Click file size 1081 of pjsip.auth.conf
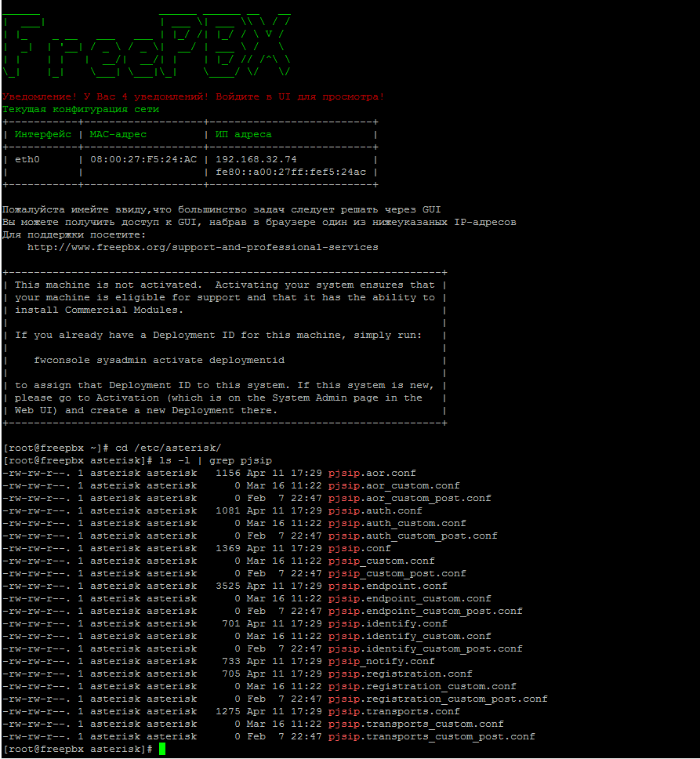The image size is (700, 759). coord(228,511)
